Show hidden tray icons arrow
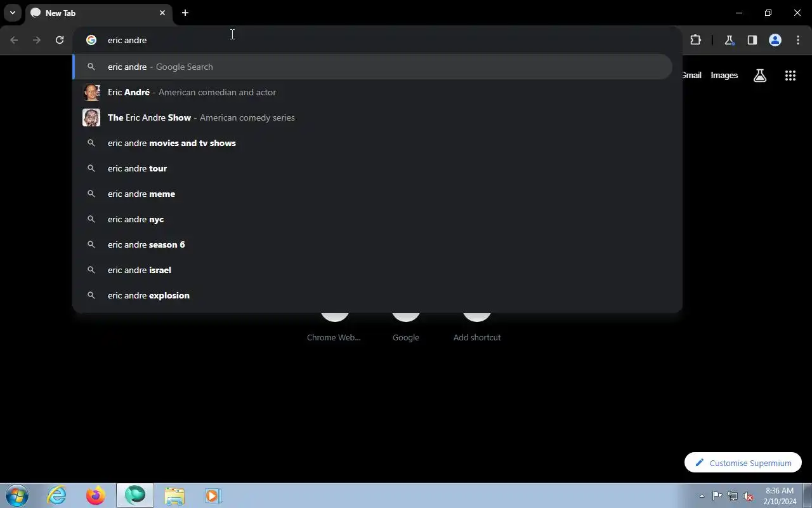Image resolution: width=812 pixels, height=508 pixels. tap(702, 496)
